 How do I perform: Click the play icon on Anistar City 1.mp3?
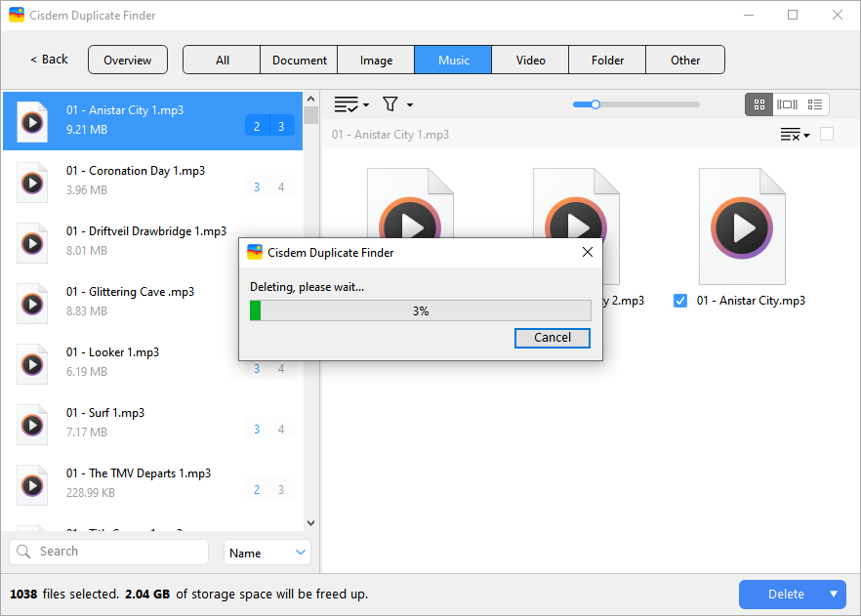(30, 122)
